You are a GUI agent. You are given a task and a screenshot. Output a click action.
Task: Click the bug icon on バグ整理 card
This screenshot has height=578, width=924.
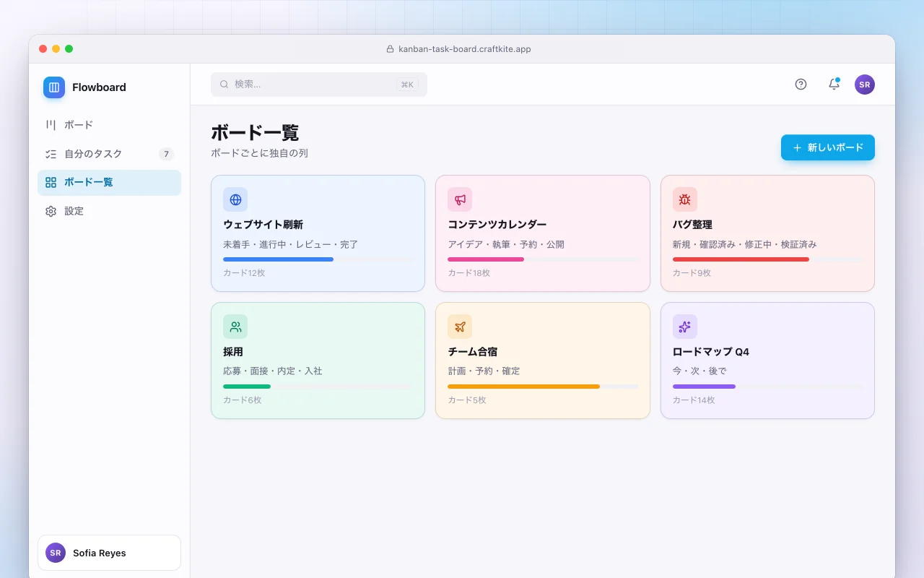point(685,199)
